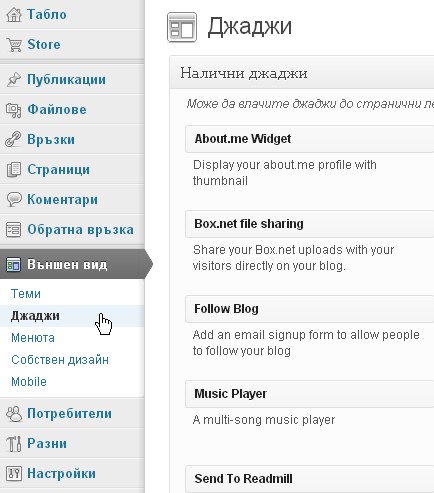Click the Music Player widget bar
This screenshot has height=493, width=434.
(309, 394)
